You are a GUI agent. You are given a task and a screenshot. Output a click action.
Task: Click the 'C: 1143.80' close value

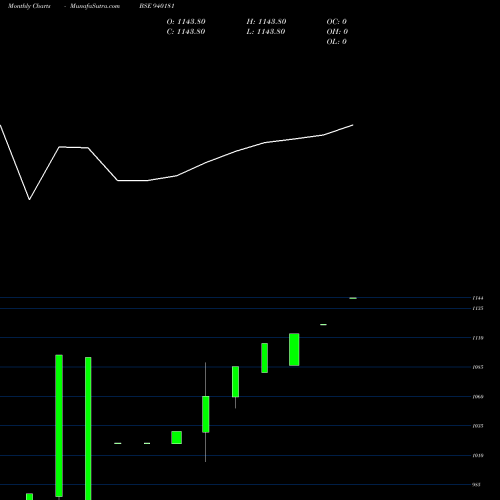click(186, 32)
